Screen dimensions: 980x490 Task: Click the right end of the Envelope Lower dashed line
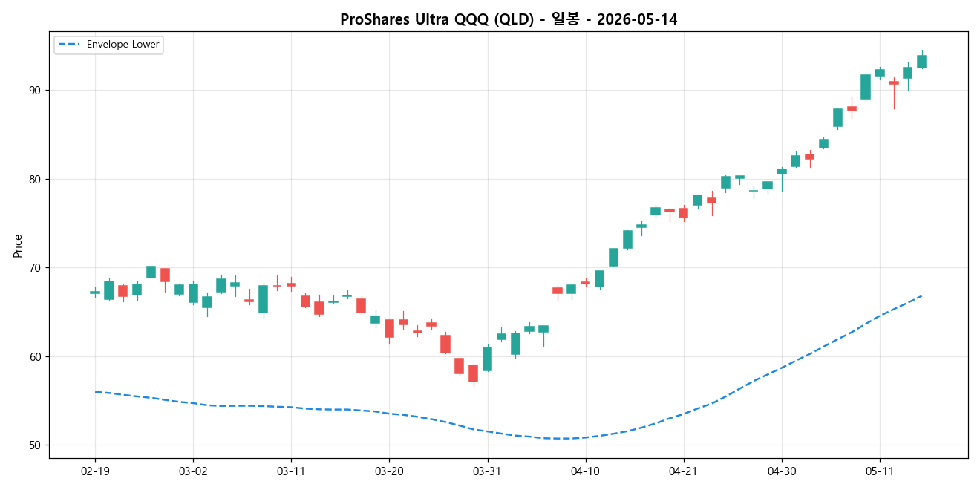(921, 295)
